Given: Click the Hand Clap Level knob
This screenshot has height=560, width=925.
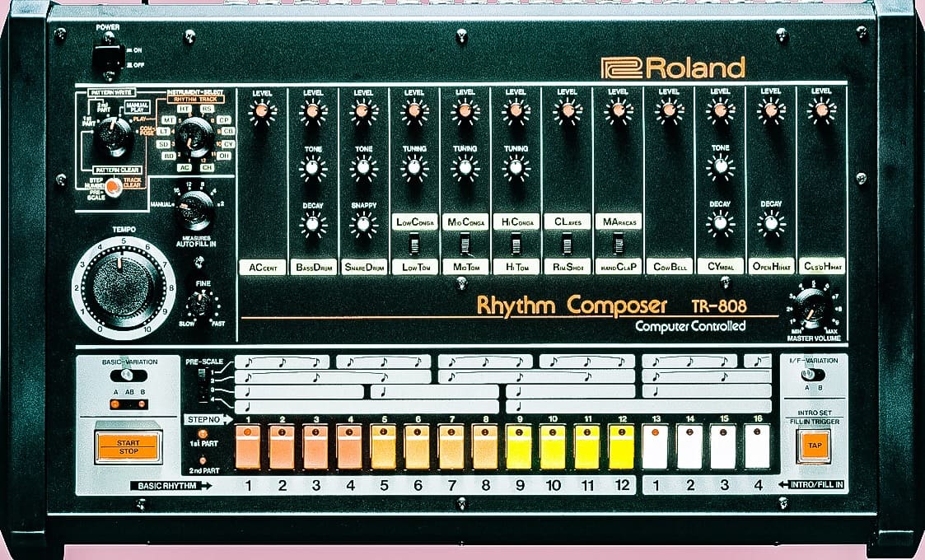Looking at the screenshot, I should pyautogui.click(x=619, y=111).
